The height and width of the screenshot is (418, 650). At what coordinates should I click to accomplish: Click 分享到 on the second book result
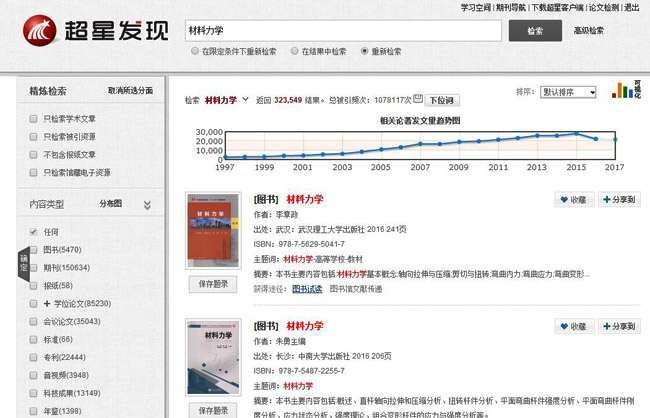tap(619, 325)
